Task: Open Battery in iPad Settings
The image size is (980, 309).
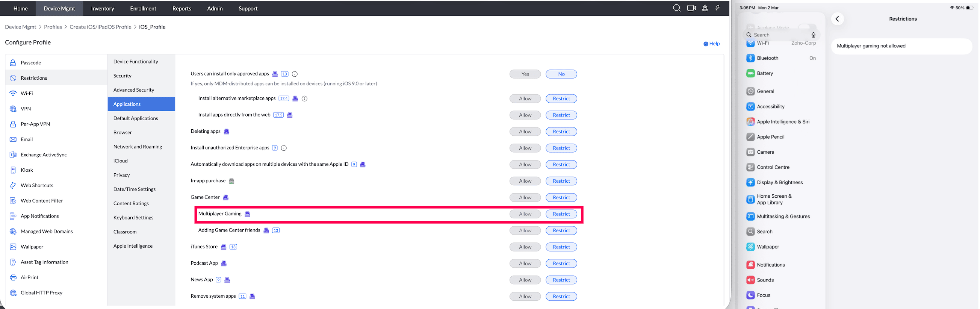Action: tap(781, 73)
